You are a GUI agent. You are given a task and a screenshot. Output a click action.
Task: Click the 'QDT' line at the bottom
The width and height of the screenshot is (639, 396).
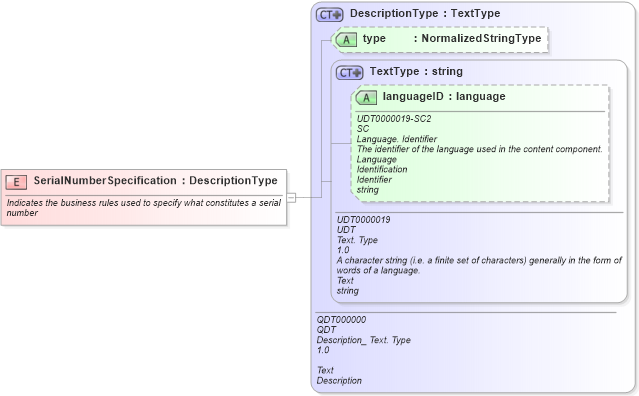click(326, 330)
